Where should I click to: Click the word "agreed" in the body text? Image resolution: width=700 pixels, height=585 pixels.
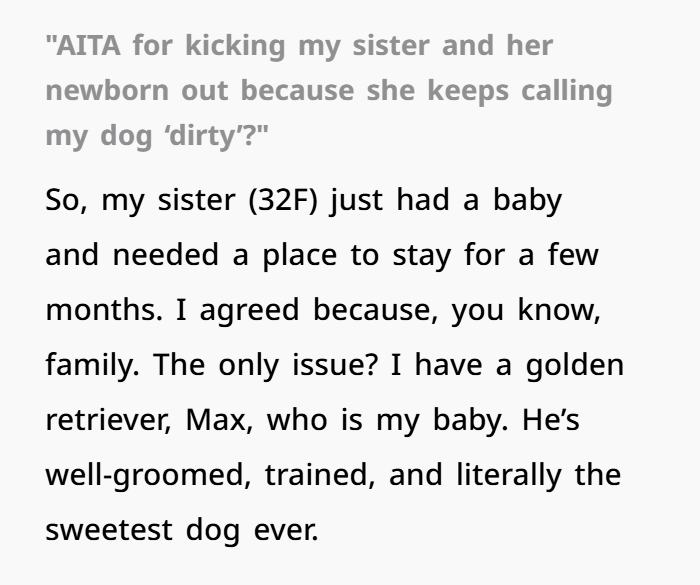point(249,311)
